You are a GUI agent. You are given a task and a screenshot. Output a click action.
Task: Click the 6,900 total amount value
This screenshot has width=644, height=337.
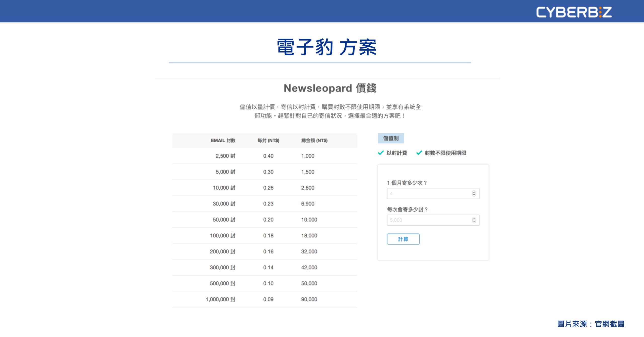coord(308,203)
